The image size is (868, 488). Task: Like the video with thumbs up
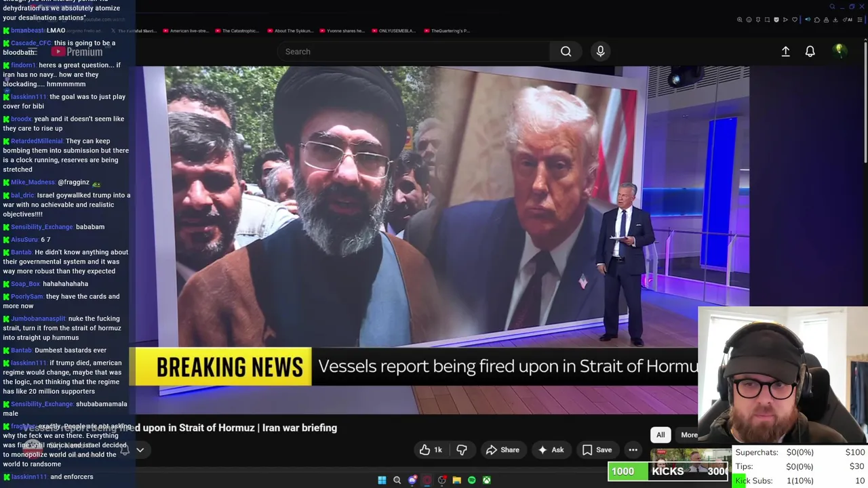tap(431, 450)
